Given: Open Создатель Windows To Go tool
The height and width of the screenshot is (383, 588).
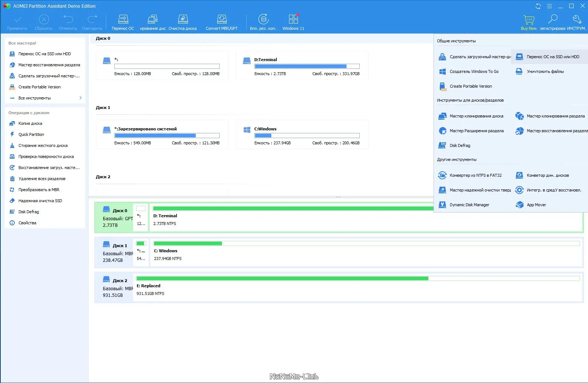Looking at the screenshot, I should [x=469, y=71].
